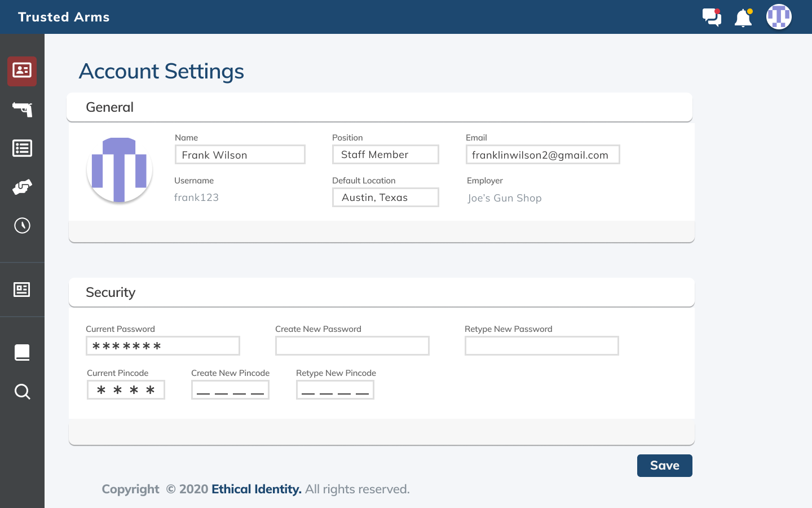Focus the Email input field
Viewport: 812px width, 508px height.
coord(543,155)
